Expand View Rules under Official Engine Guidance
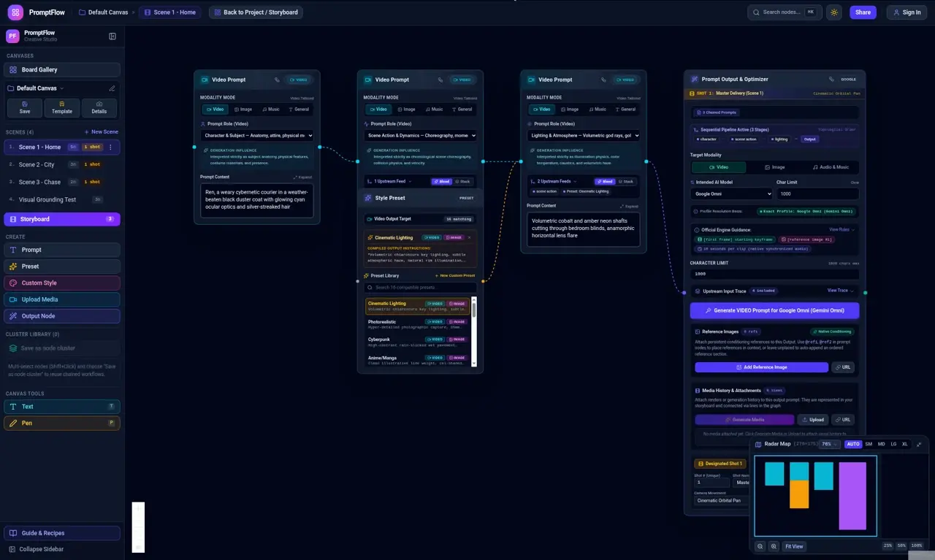Image resolution: width=935 pixels, height=560 pixels. coord(841,229)
